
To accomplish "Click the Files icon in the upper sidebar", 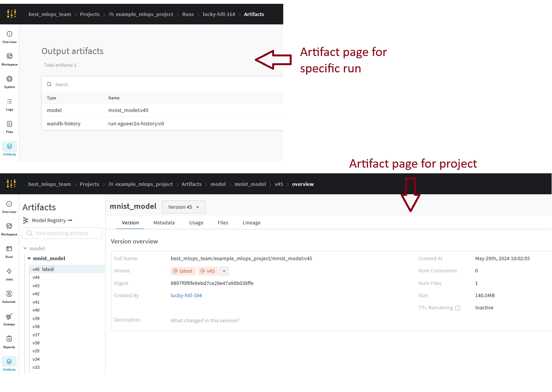I will (10, 124).
